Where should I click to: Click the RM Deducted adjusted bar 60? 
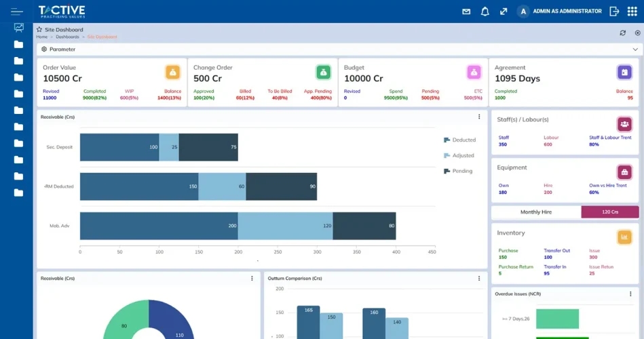(222, 186)
